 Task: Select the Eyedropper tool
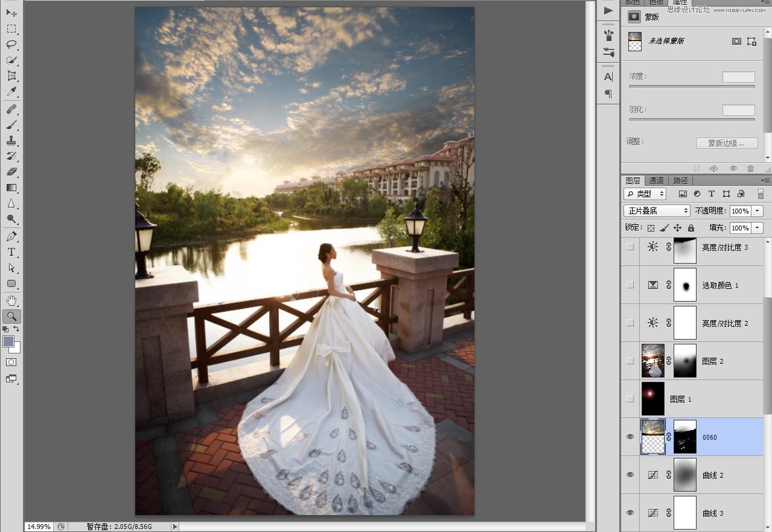[x=11, y=92]
